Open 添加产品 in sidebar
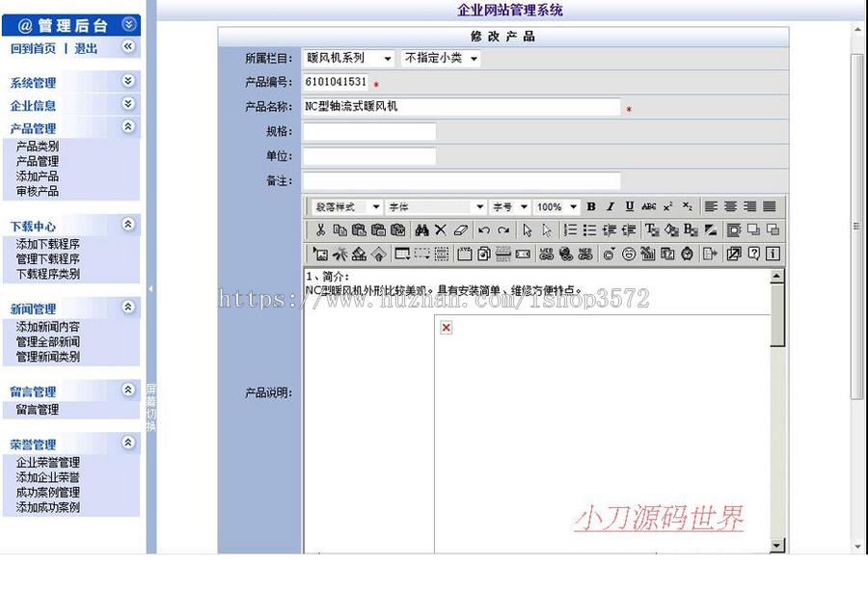The width and height of the screenshot is (868, 593). (x=37, y=176)
